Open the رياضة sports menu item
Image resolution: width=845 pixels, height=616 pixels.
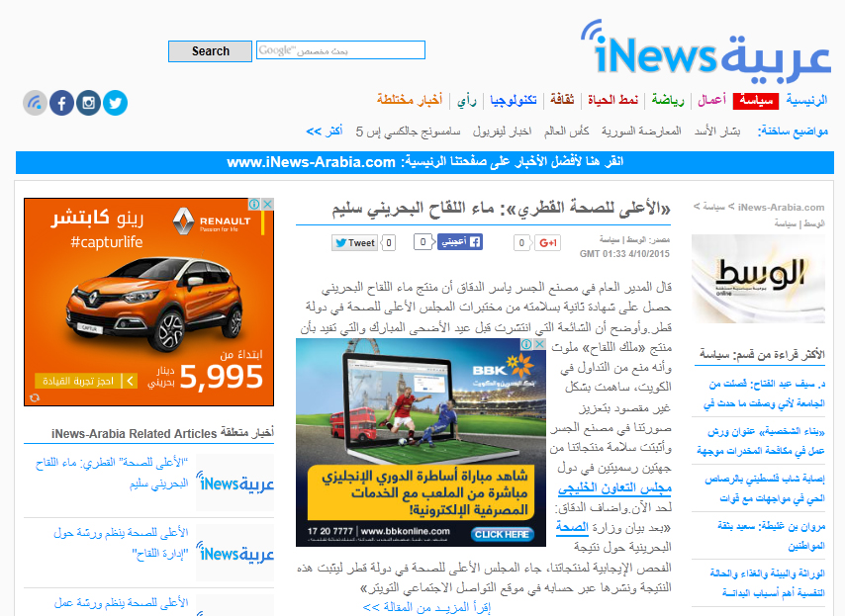click(x=668, y=100)
